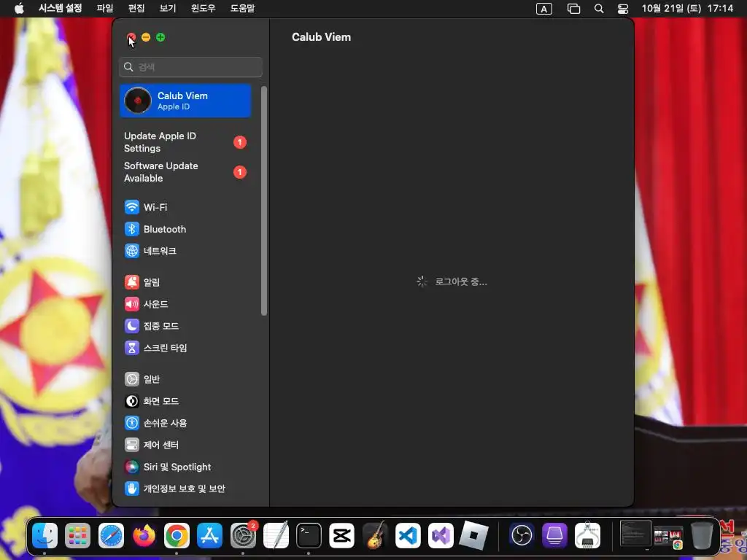This screenshot has height=560, width=747.
Task: Select 네트워크 (Network) in sidebar
Action: 185,251
